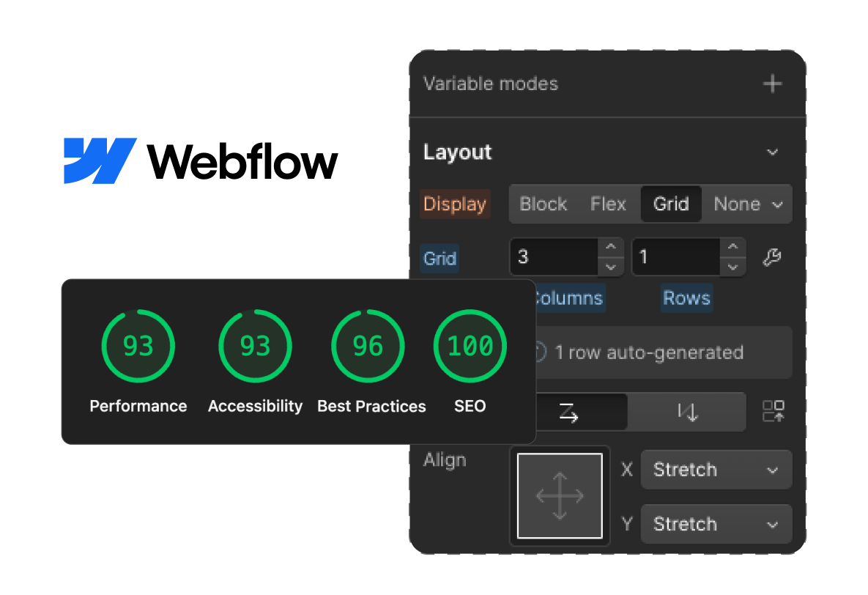Click the Webflow logo
Viewport: 868px width, 595px height.
click(x=201, y=161)
